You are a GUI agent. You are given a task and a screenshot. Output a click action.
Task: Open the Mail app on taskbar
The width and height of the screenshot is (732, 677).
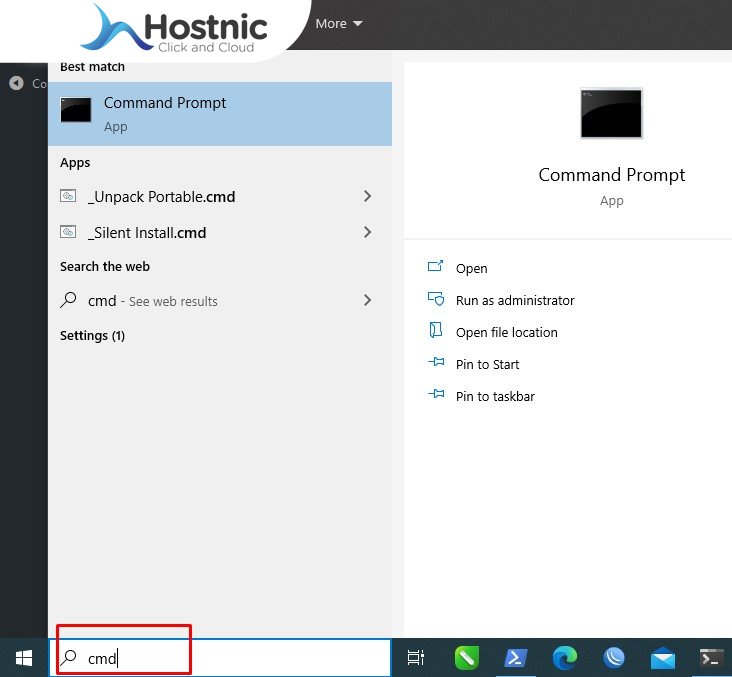click(x=662, y=658)
